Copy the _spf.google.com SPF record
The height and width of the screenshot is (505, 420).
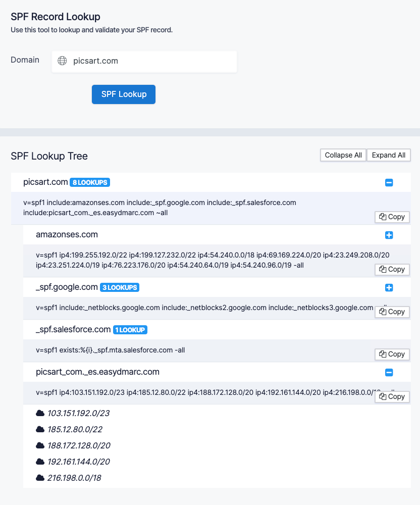tap(392, 312)
